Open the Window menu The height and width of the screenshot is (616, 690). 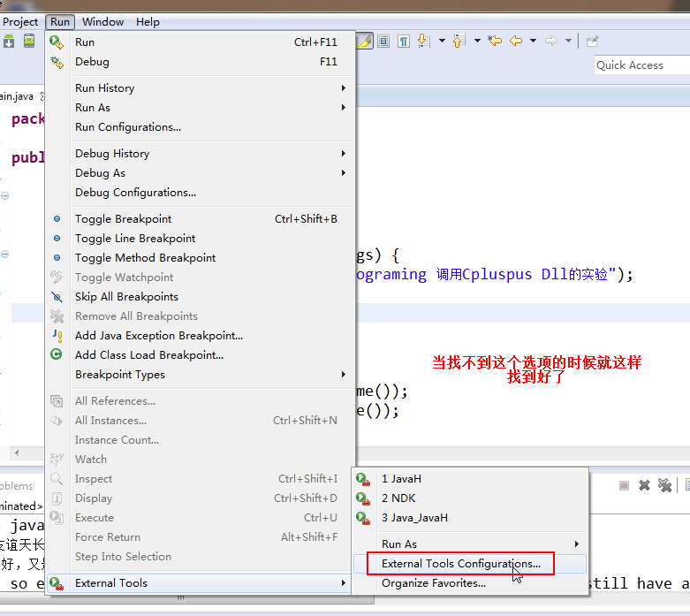tap(103, 22)
